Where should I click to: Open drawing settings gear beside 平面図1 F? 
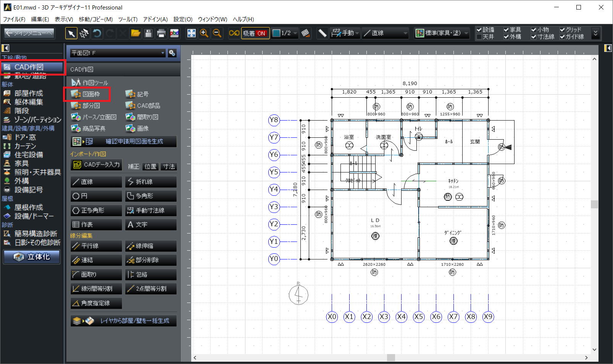172,53
